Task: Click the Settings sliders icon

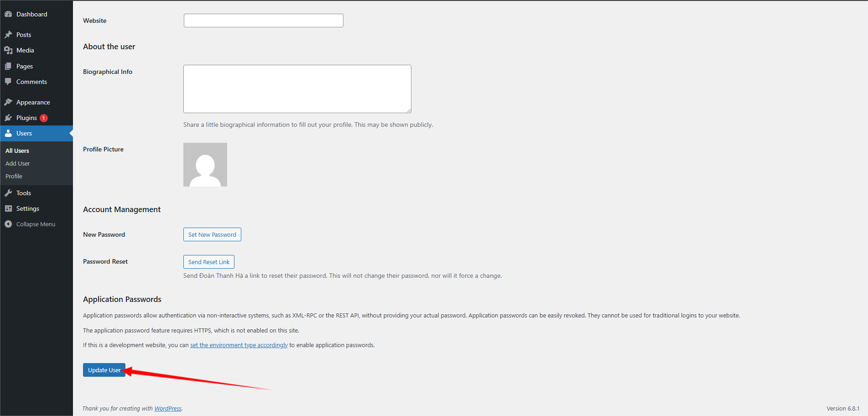Action: (x=8, y=208)
